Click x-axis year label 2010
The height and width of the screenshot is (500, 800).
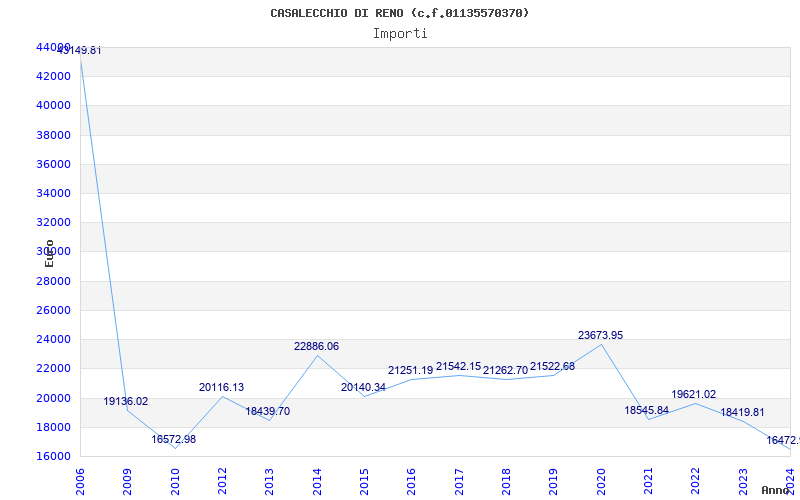175,482
